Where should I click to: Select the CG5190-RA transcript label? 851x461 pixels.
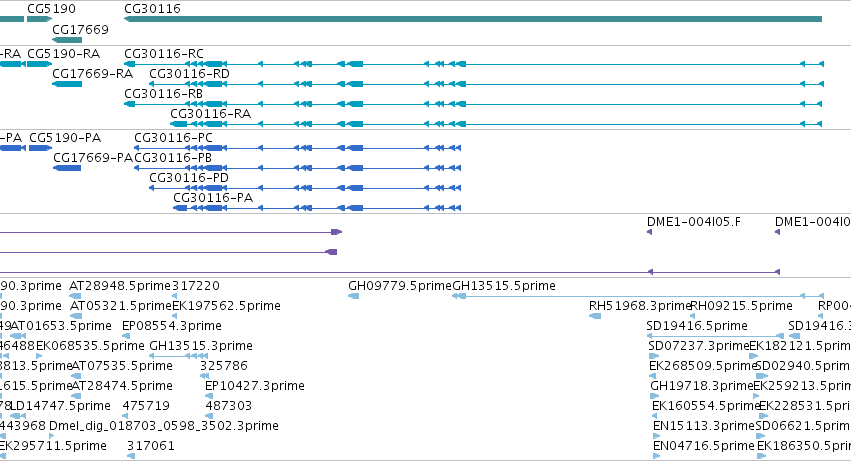point(63,54)
